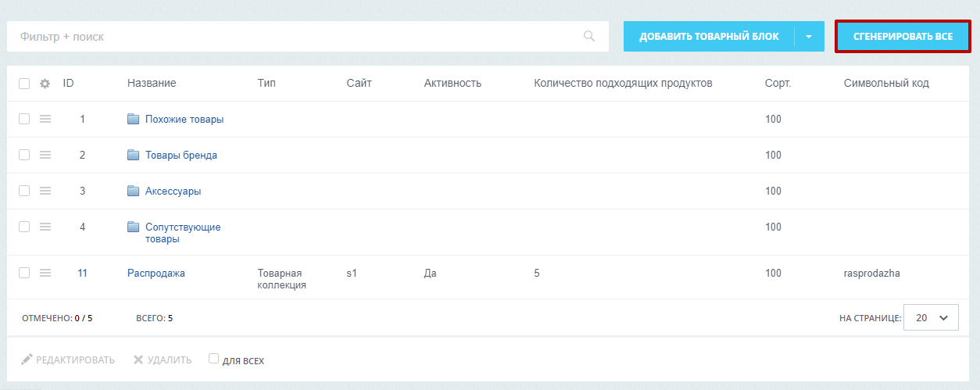Sort by the Название column header
This screenshot has width=980, height=390.
[152, 83]
